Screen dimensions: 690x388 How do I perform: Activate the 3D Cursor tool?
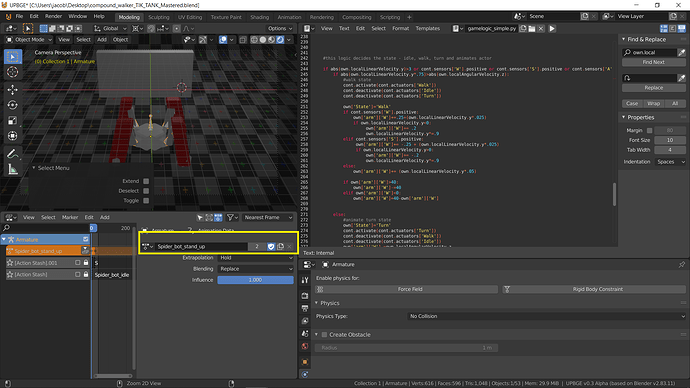12,72
